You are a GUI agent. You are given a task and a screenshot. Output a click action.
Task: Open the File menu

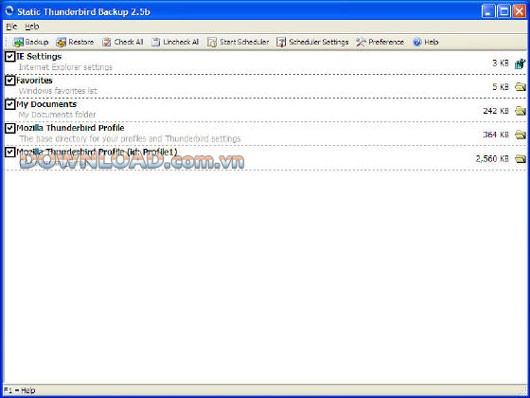click(11, 26)
